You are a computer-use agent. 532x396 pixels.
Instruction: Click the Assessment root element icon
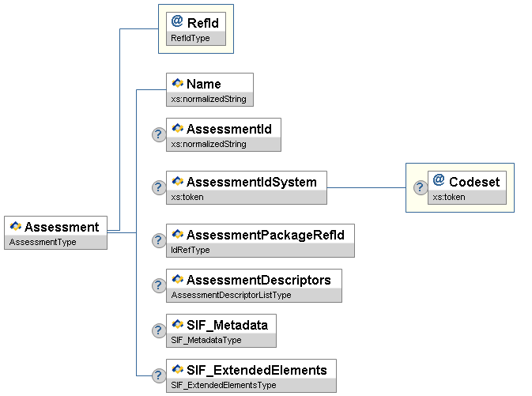pos(16,227)
